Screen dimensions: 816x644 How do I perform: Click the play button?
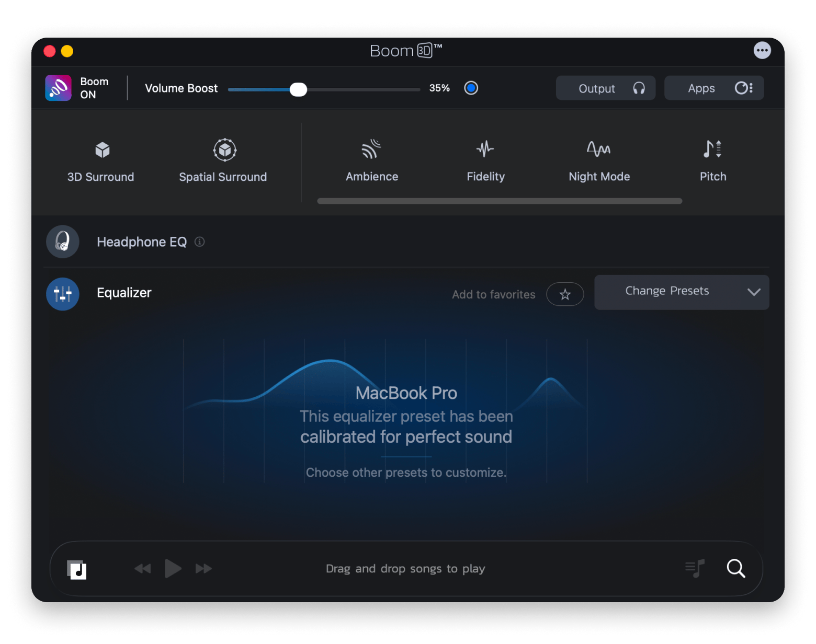[173, 568]
